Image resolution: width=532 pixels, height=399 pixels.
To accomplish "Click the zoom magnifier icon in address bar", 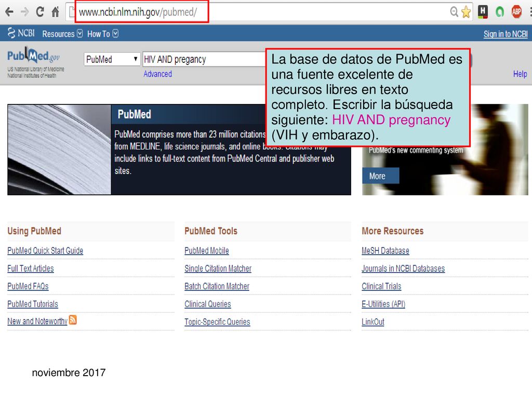I will [454, 12].
